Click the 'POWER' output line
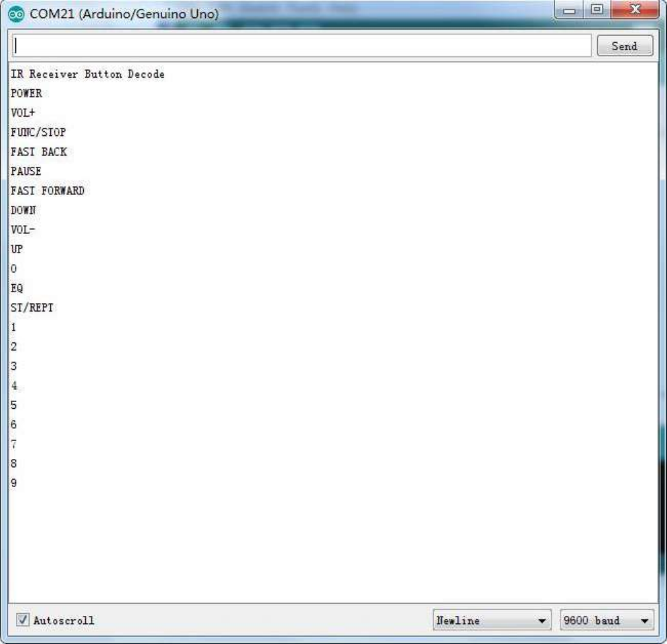667x644 pixels. (26, 93)
